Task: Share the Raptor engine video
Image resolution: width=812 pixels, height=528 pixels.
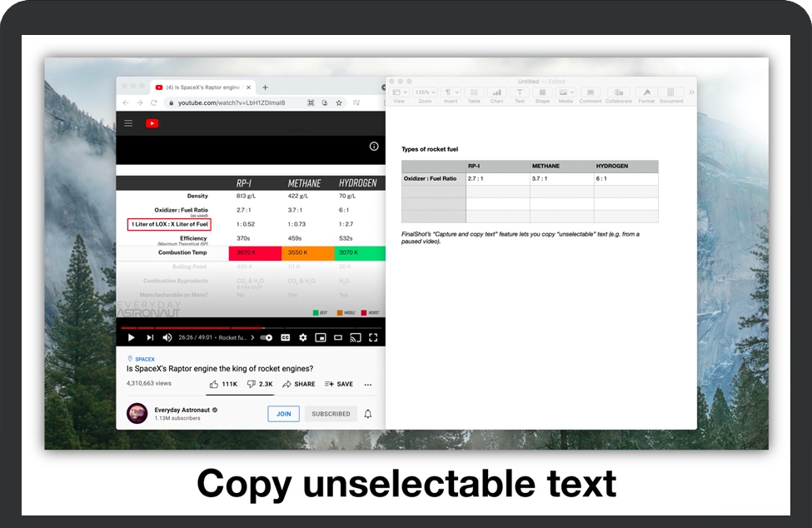Action: pos(299,384)
